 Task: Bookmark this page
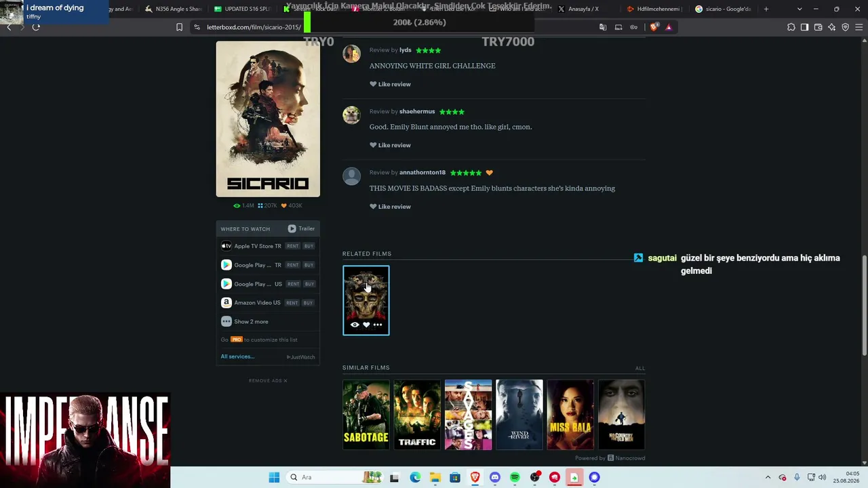(179, 27)
